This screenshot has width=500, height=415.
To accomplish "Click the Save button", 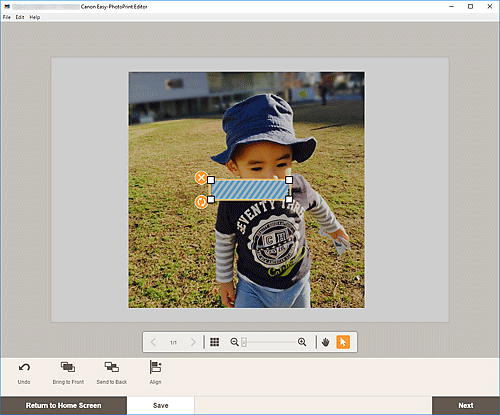I will (160, 405).
